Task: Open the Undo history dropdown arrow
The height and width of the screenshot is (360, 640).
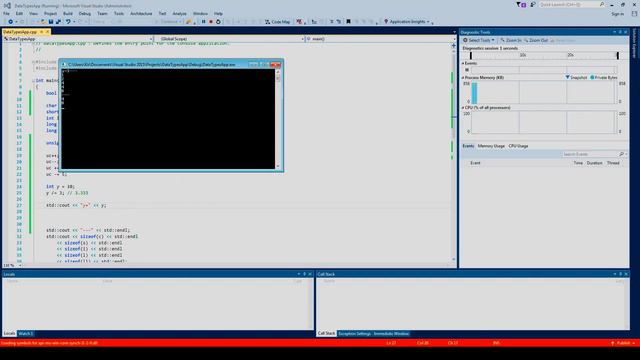Action: click(x=74, y=22)
